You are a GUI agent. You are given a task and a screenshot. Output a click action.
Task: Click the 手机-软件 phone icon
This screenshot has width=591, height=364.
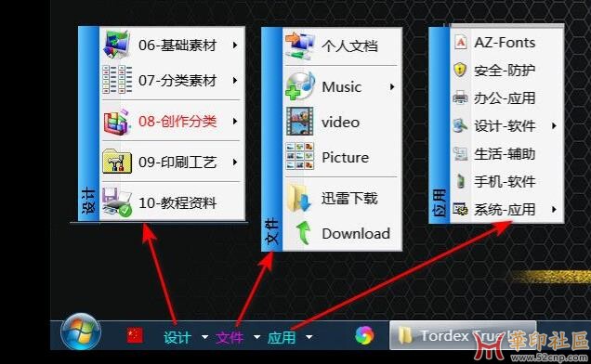(460, 181)
